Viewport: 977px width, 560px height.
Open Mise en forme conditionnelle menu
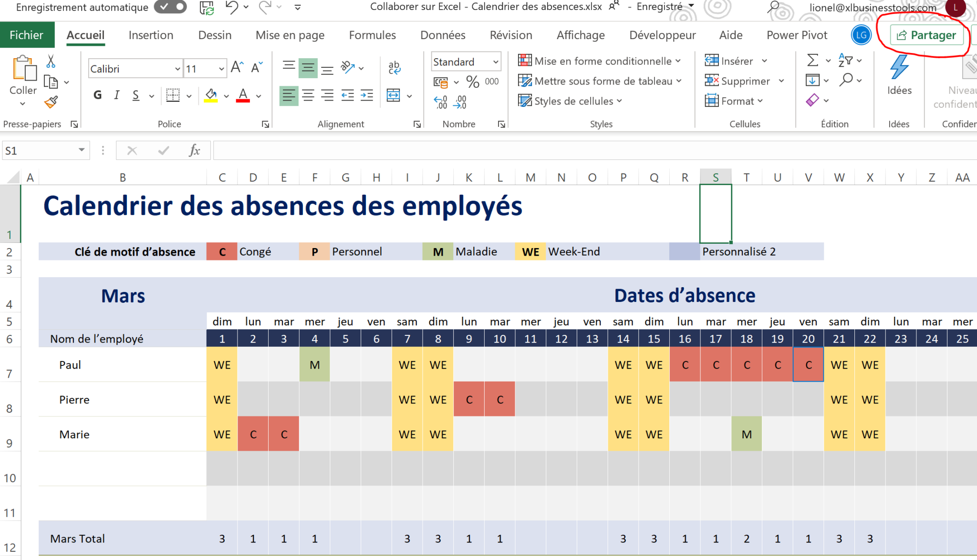599,61
